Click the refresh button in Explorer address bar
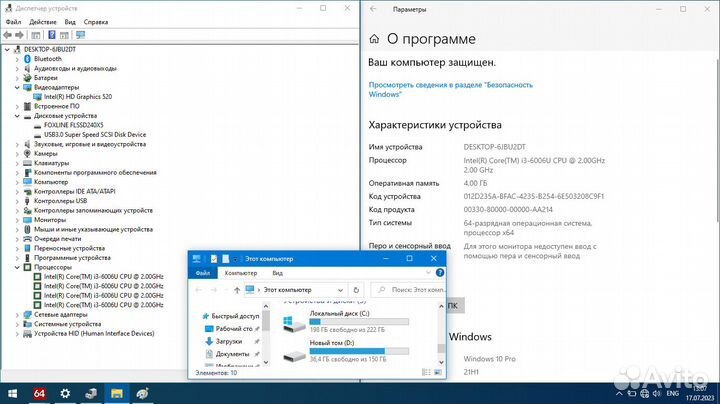 [356, 290]
